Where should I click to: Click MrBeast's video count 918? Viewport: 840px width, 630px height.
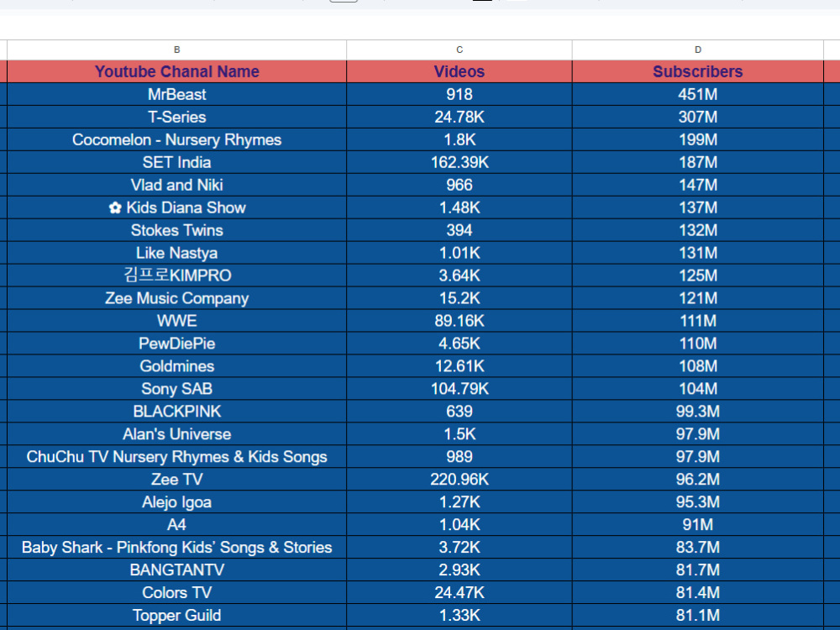coord(459,94)
